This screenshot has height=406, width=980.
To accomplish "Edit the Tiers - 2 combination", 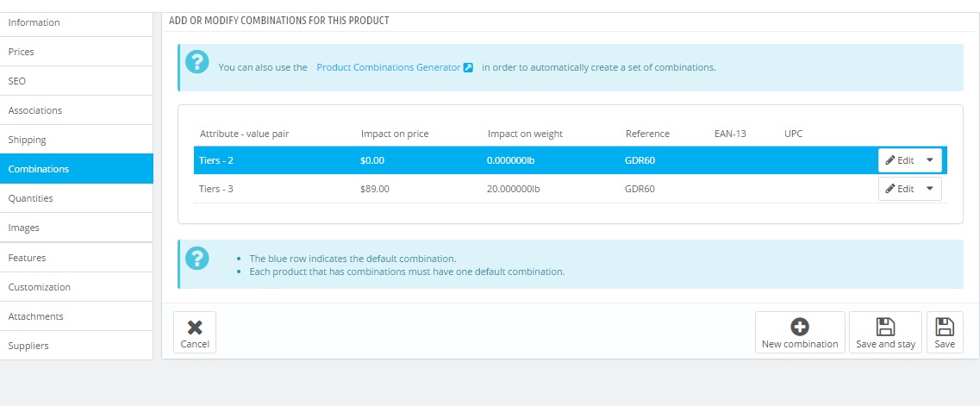I will [x=899, y=160].
